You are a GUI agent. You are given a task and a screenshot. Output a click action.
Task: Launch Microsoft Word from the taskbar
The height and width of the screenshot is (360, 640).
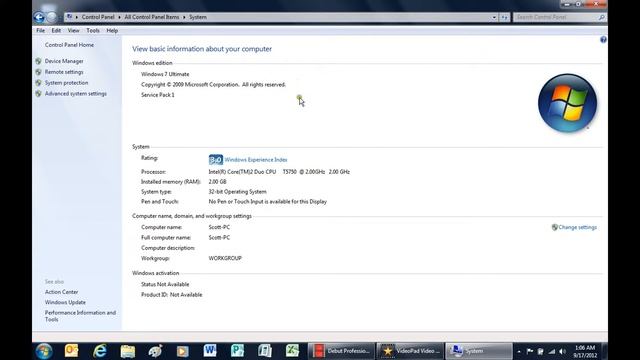210,351
